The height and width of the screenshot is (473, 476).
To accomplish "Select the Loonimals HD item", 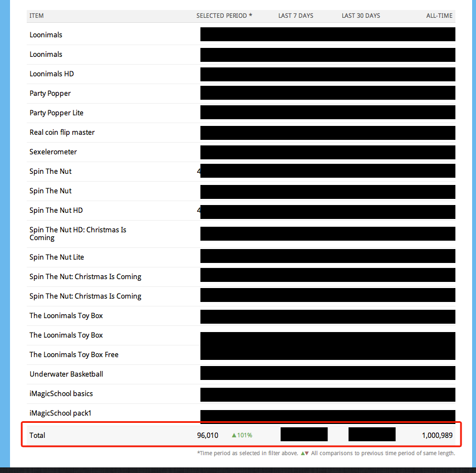I will [52, 74].
